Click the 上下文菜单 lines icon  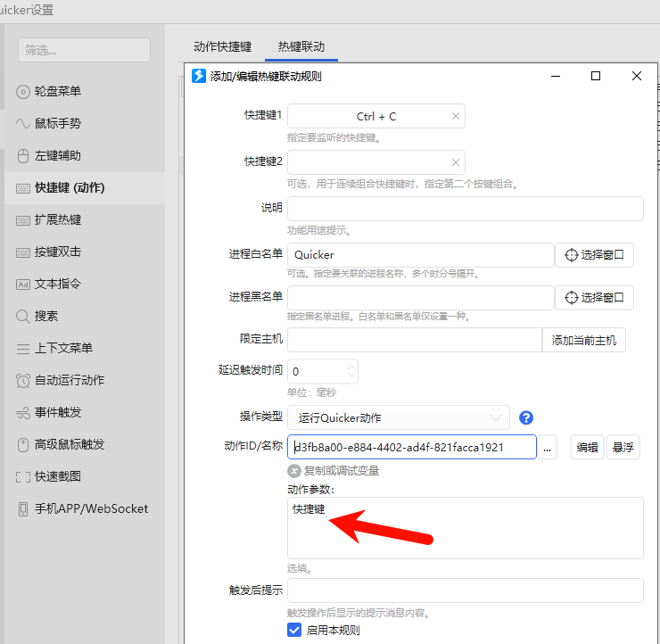coord(23,349)
